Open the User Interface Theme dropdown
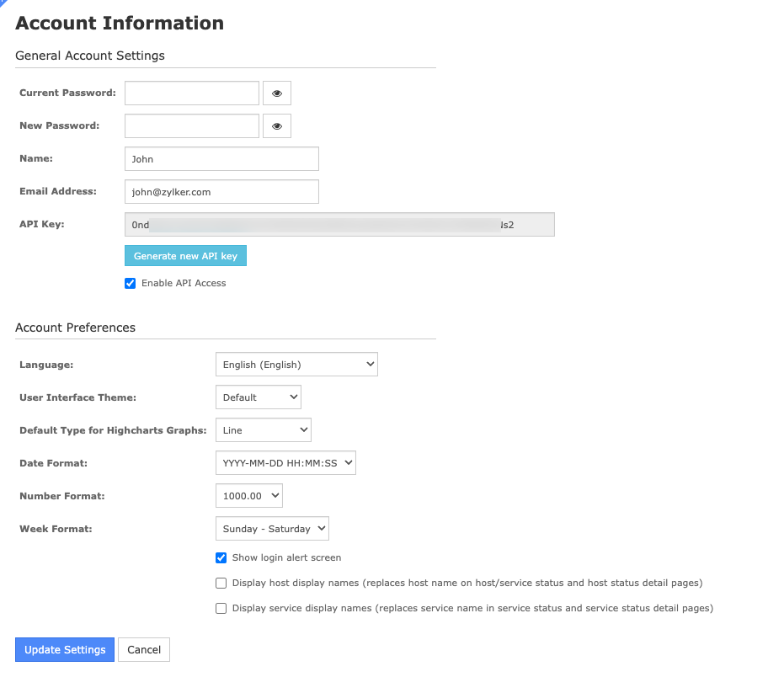The height and width of the screenshot is (693, 784). (258, 397)
